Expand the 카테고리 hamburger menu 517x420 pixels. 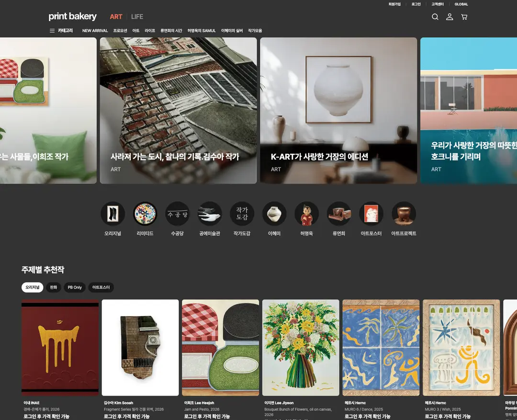tap(61, 31)
